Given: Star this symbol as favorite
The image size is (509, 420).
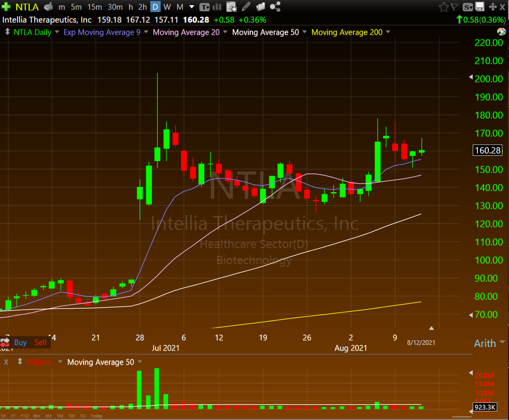Looking at the screenshot, I should click(443, 7).
